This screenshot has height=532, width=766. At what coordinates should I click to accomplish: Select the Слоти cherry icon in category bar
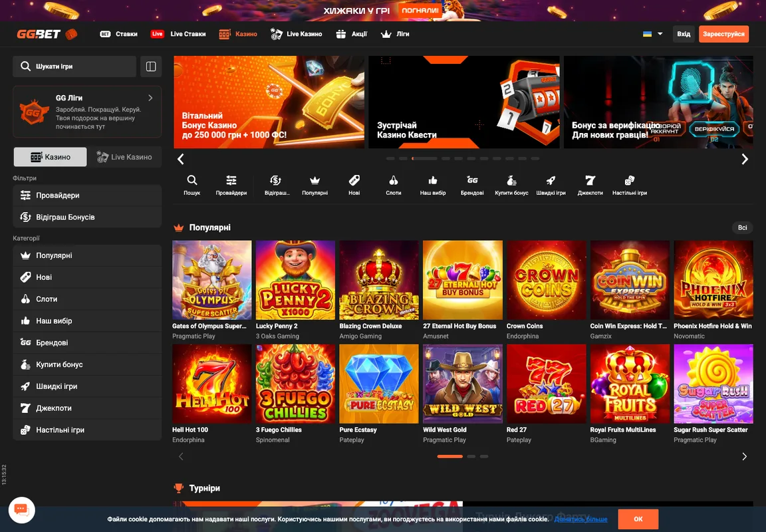pos(393,181)
